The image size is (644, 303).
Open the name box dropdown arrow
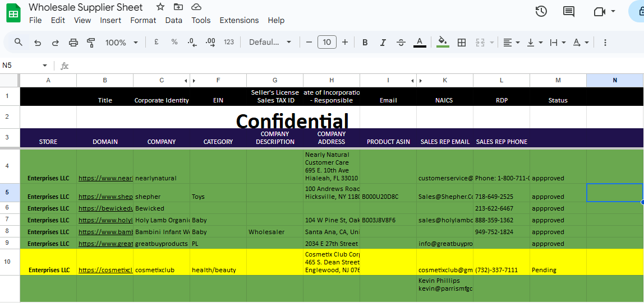point(45,66)
